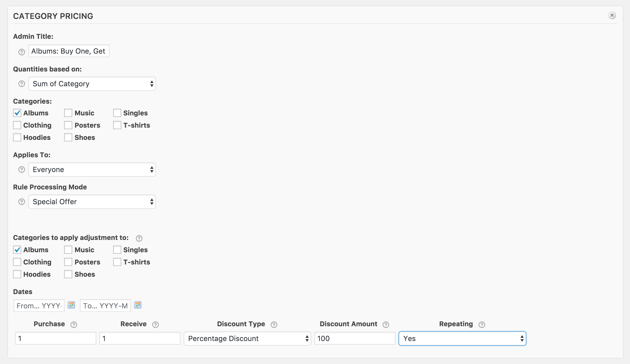The image size is (630, 364).
Task: Check Clothing in the top Categories list
Action: click(17, 125)
